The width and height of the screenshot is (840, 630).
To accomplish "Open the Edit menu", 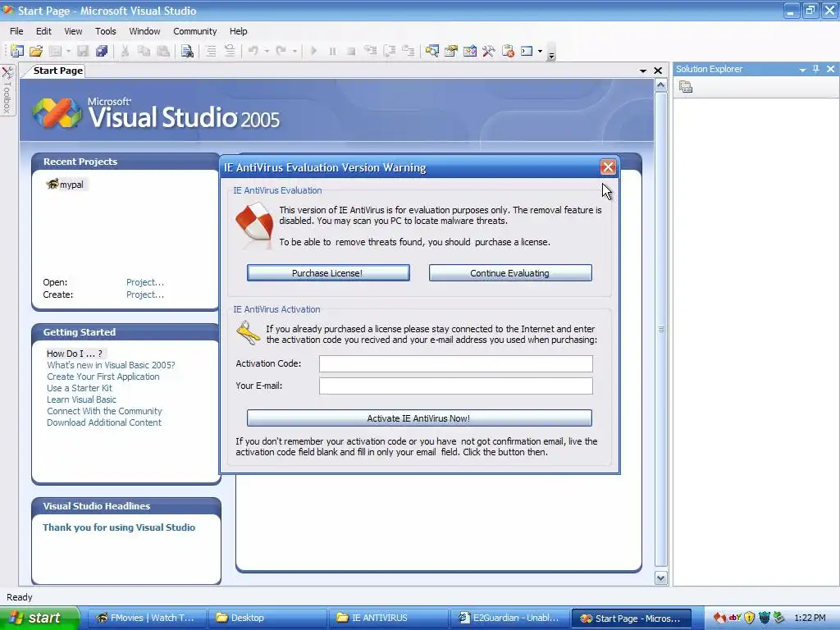I will click(43, 31).
